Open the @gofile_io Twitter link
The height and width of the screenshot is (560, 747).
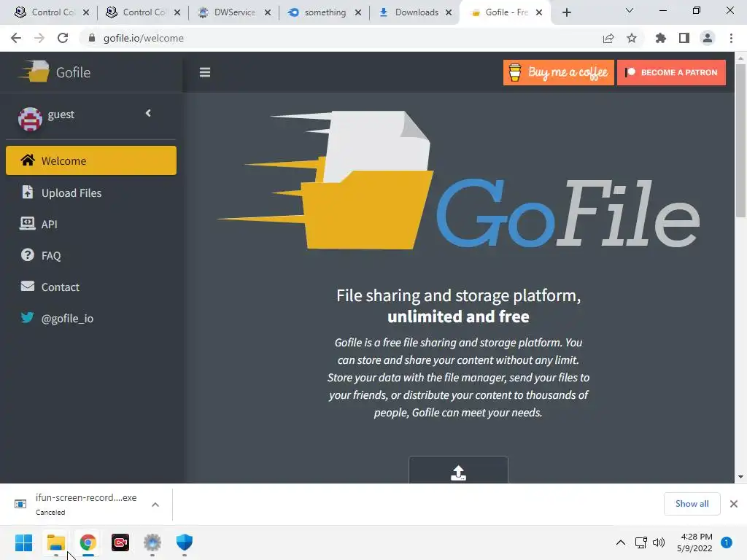click(x=91, y=319)
